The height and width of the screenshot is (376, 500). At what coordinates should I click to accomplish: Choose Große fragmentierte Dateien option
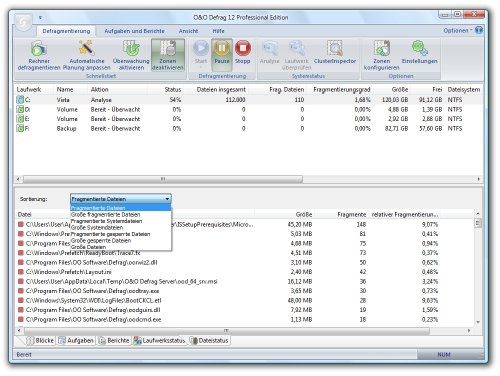[121, 214]
